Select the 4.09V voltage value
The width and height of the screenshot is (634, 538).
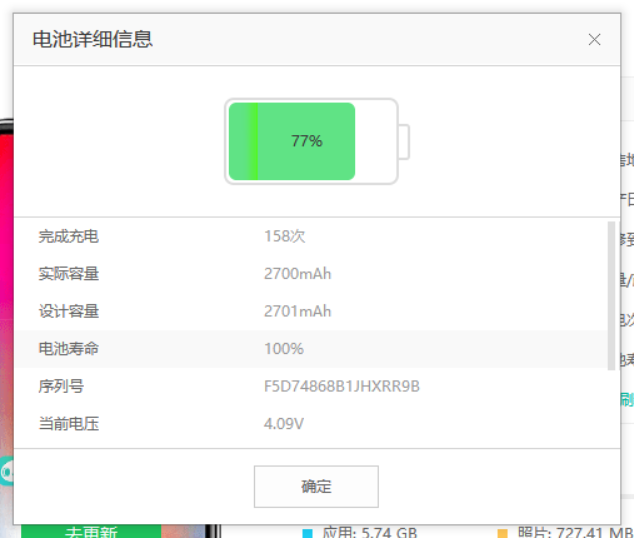pyautogui.click(x=284, y=424)
